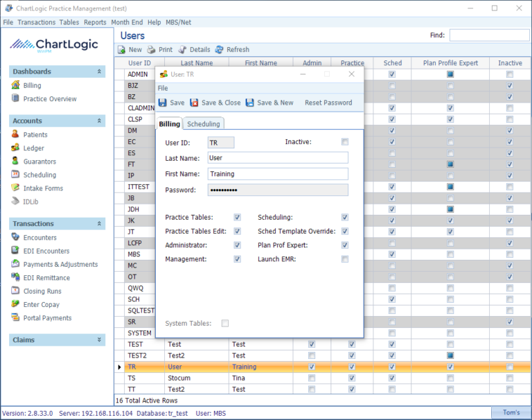
Task: Open the EDI Remittance icon
Action: point(15,277)
